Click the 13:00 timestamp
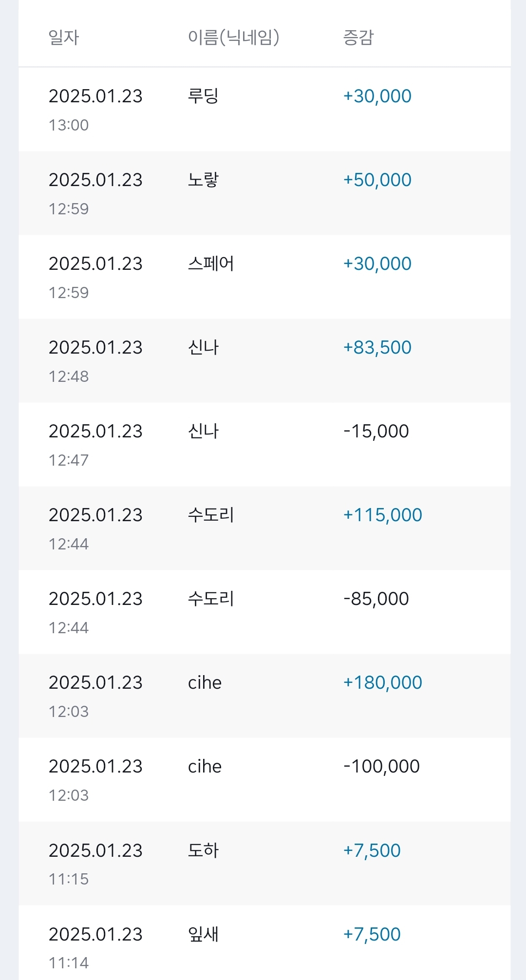 click(x=69, y=125)
